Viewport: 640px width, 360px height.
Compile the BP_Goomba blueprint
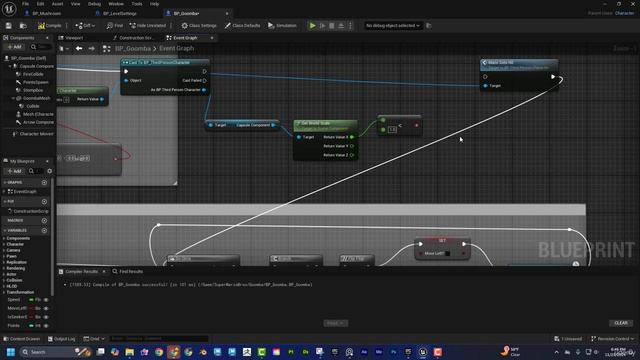pos(50,26)
